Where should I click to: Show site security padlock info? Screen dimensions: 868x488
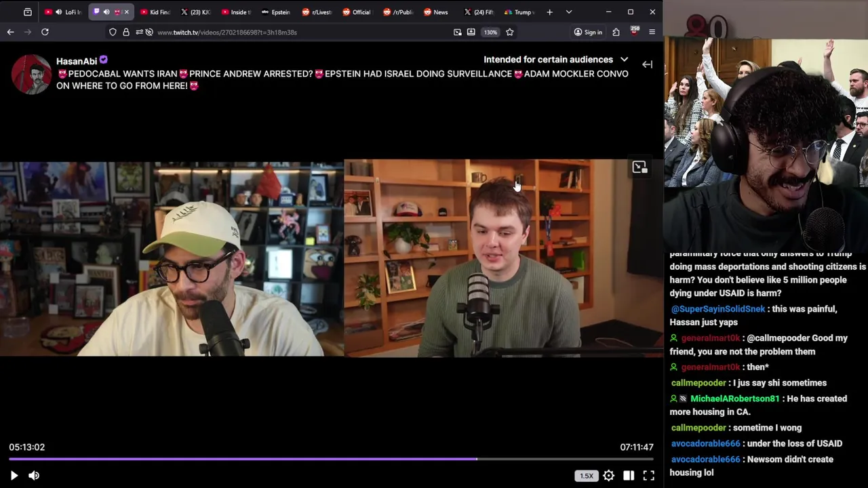click(x=125, y=32)
